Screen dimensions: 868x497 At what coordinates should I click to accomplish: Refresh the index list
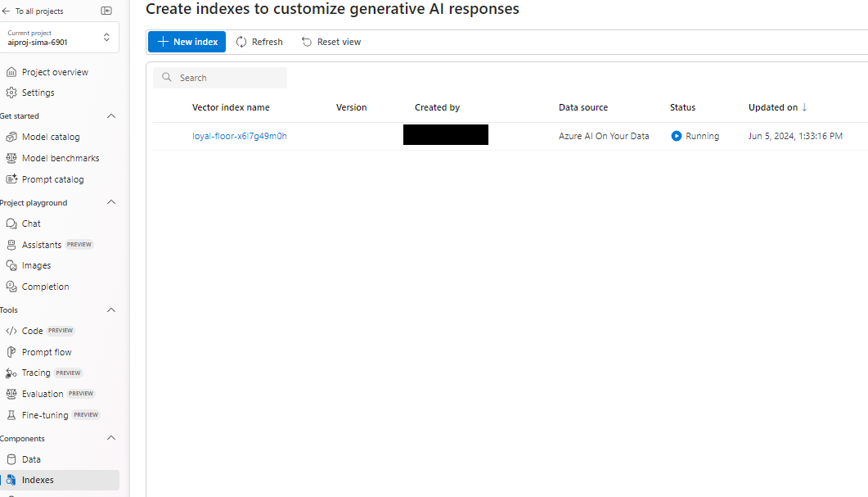pyautogui.click(x=259, y=42)
